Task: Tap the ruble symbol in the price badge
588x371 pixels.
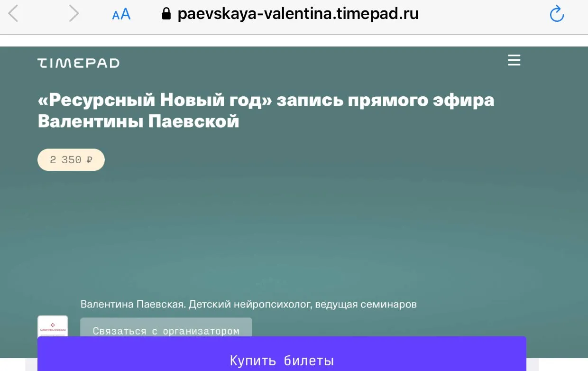Action: click(x=89, y=160)
